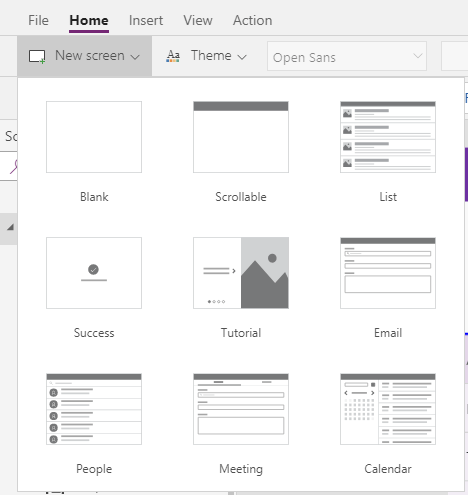Open the File menu
The width and height of the screenshot is (468, 495).
tap(38, 20)
